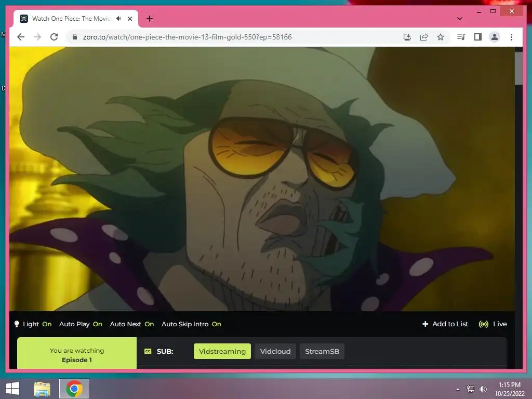The height and width of the screenshot is (399, 532).
Task: Open the Chrome profile menu
Action: pos(495,37)
